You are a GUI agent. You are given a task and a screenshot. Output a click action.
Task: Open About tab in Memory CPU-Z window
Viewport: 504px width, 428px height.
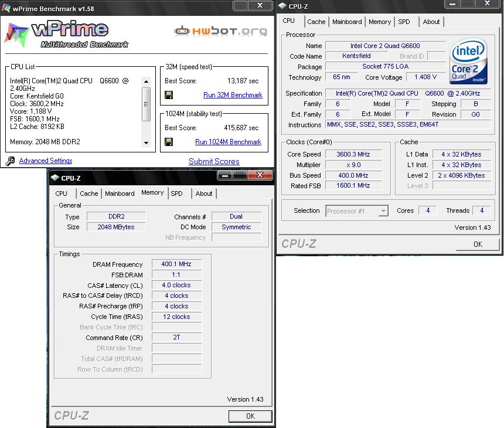(204, 193)
